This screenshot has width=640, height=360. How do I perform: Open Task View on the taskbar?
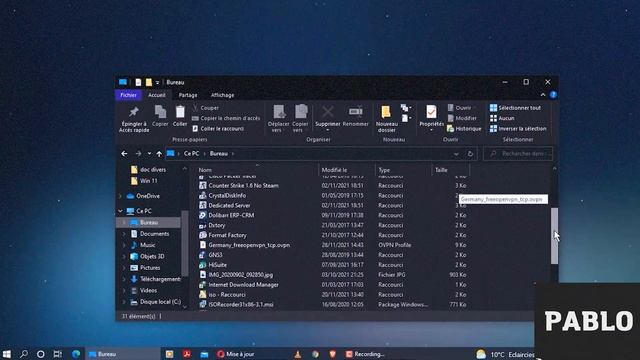(58, 354)
